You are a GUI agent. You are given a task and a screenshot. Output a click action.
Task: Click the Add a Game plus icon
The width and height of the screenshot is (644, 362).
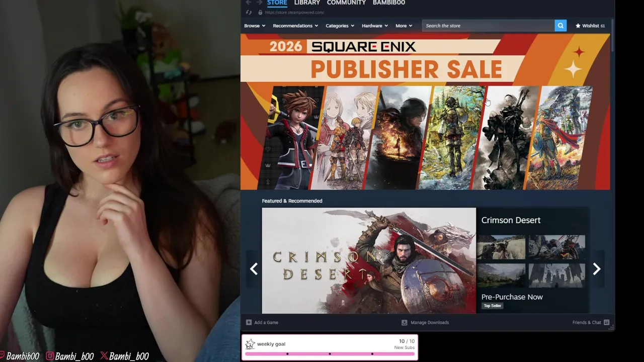(x=249, y=322)
